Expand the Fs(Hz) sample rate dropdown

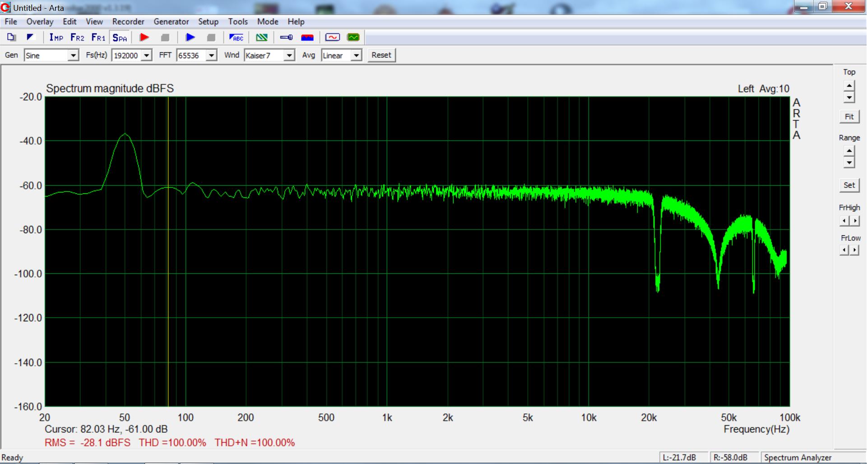tap(146, 56)
